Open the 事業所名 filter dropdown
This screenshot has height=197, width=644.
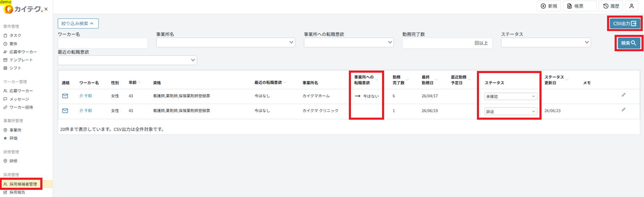[226, 42]
